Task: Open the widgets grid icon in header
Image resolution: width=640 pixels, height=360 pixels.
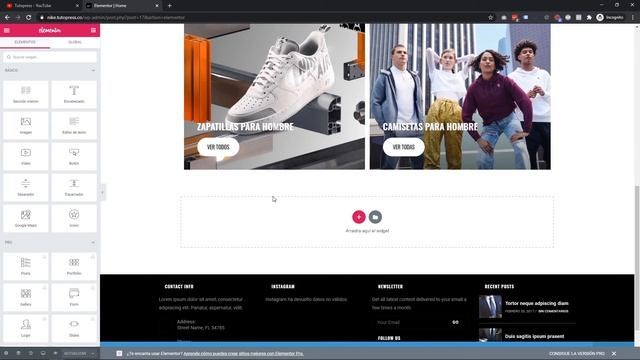Action: (x=93, y=30)
